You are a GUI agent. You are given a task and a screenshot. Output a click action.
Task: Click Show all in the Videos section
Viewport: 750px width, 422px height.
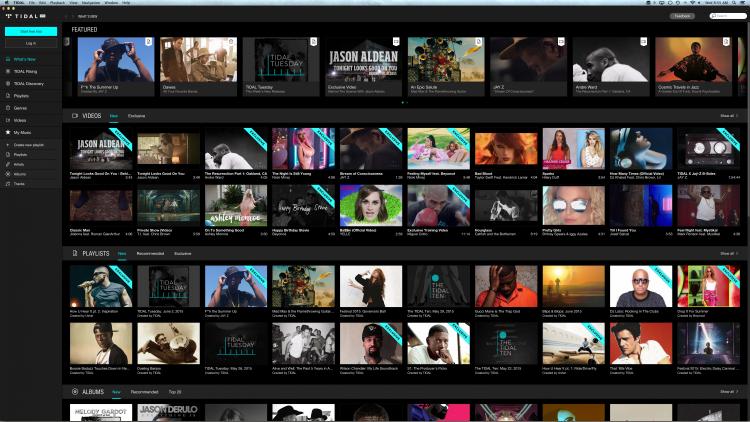[x=729, y=116]
